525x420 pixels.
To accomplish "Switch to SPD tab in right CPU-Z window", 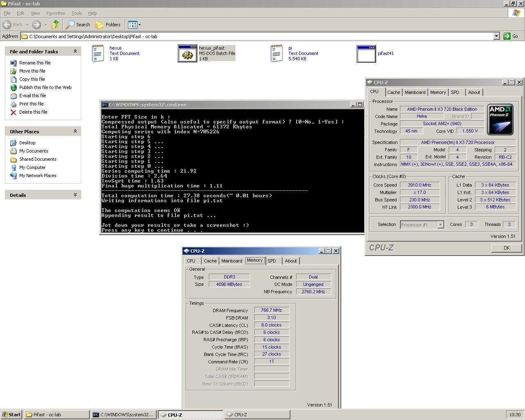I will (x=455, y=92).
